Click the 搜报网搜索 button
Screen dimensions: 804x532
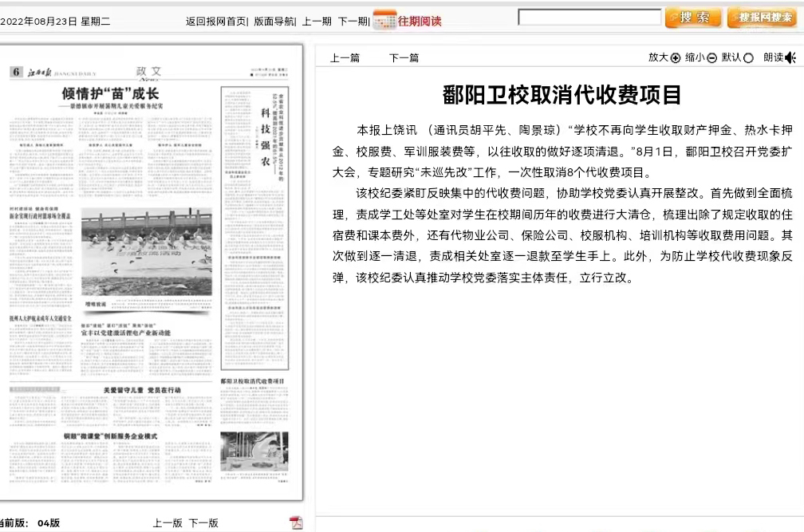(762, 18)
